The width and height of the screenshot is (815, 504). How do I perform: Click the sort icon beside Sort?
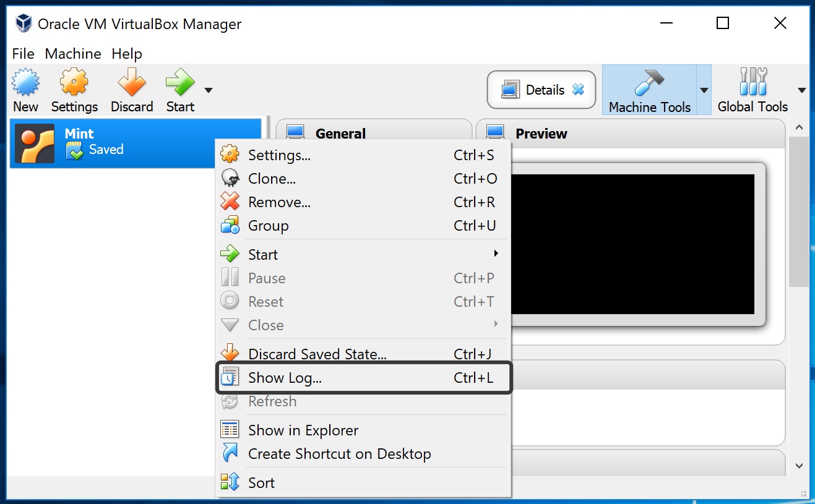[230, 482]
